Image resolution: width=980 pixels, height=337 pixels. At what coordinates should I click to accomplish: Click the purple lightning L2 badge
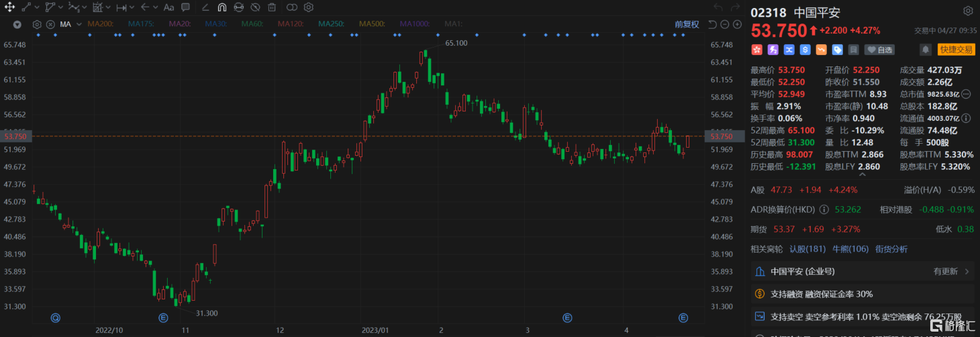[x=773, y=50]
